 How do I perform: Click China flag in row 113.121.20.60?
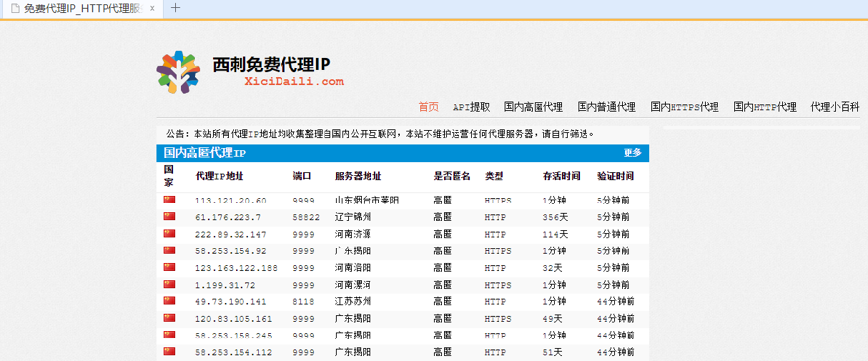tap(169, 200)
